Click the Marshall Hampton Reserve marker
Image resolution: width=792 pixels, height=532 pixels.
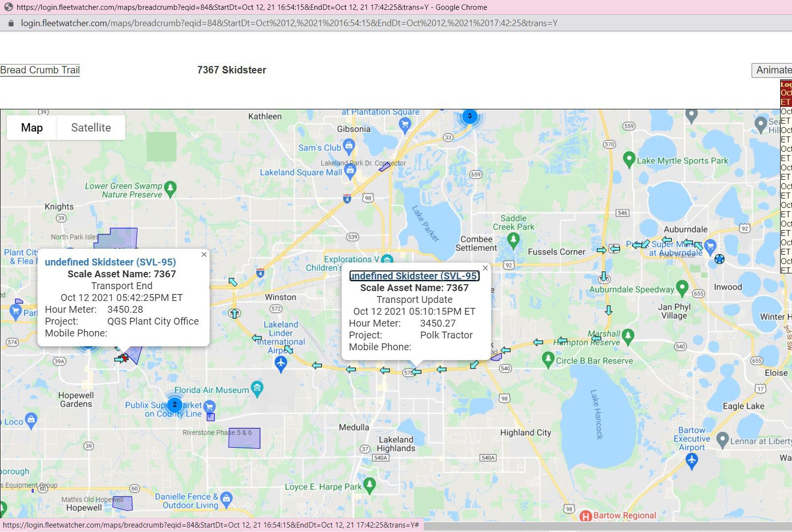click(628, 336)
